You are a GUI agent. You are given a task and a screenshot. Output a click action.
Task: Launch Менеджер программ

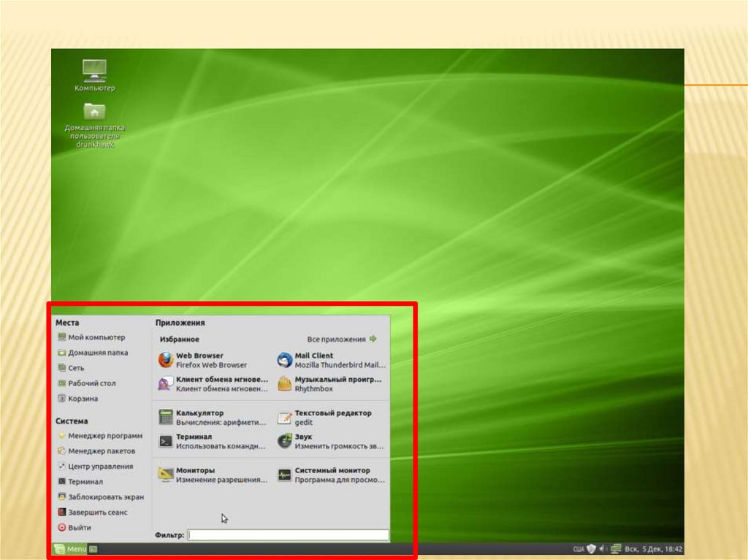click(99, 435)
